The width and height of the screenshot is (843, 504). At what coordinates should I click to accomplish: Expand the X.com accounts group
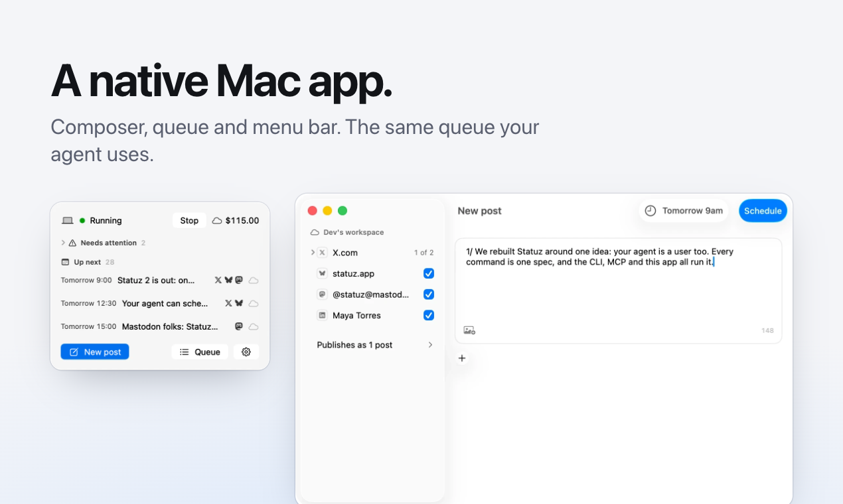(313, 253)
